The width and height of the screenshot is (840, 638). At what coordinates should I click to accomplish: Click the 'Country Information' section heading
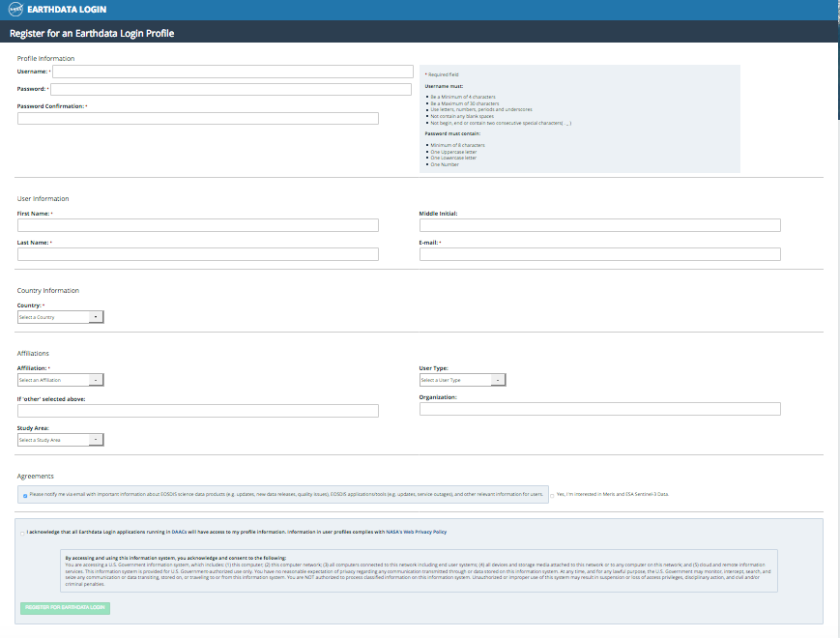47,290
